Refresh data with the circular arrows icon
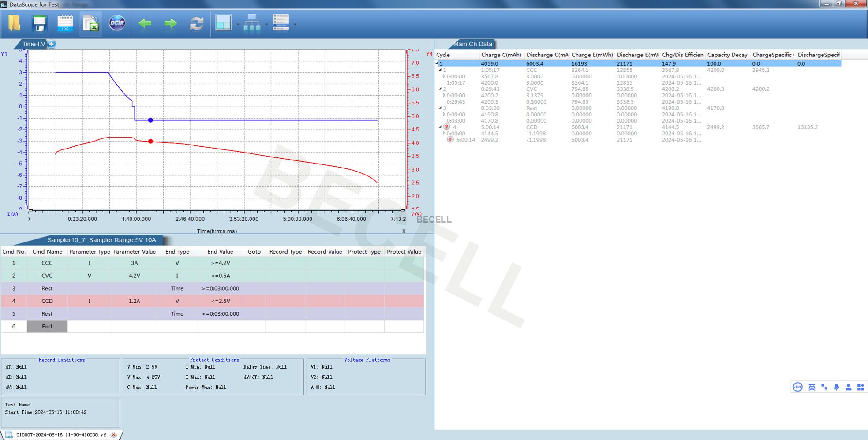Screen dimensions: 868x440 click(x=197, y=23)
